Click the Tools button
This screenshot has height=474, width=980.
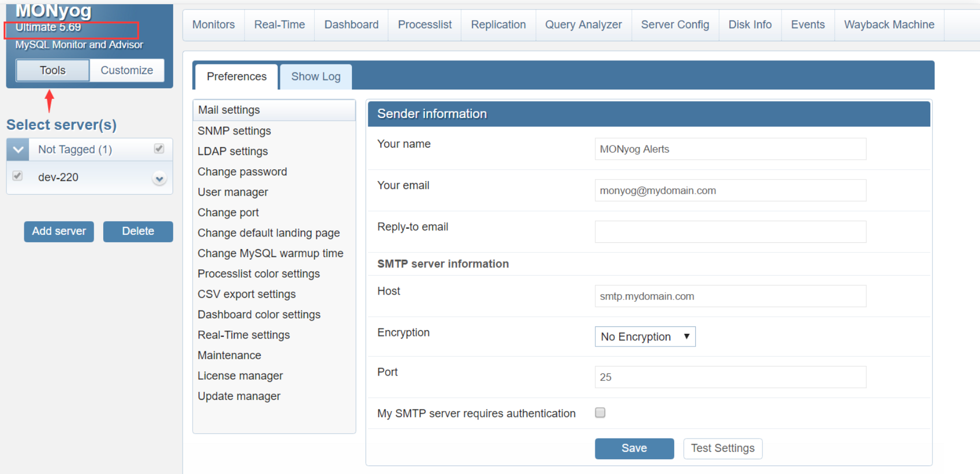point(52,70)
